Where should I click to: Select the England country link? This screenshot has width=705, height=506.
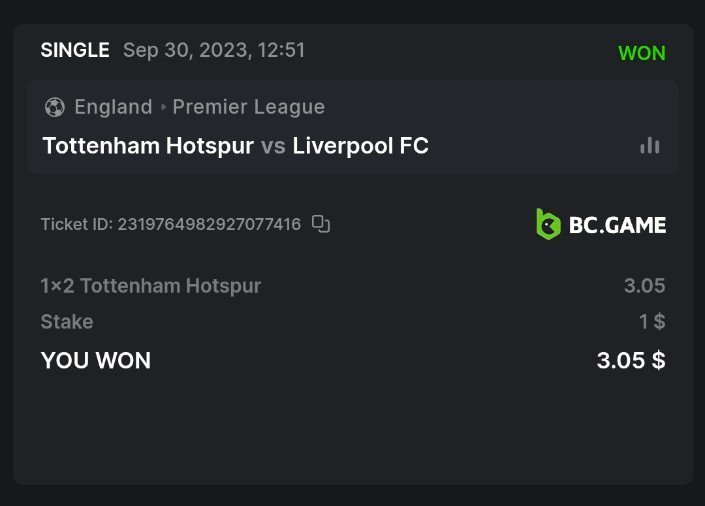point(113,107)
